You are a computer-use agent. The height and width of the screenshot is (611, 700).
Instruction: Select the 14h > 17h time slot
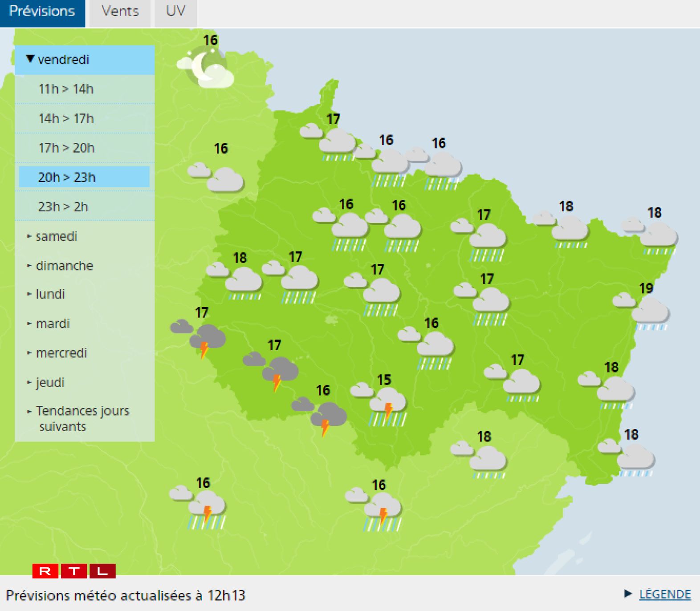[x=66, y=118]
